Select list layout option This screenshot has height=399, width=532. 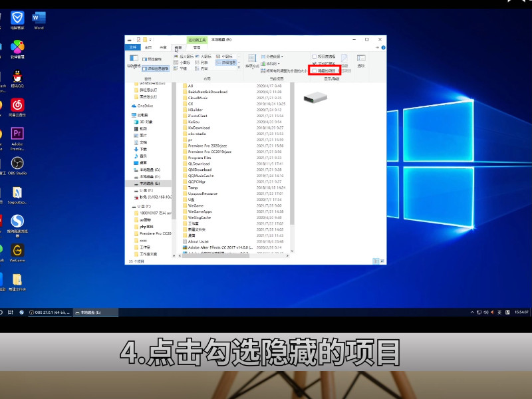201,63
